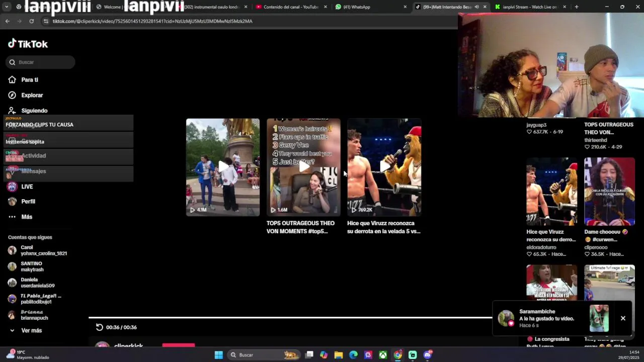Open thirteenhd TOP5 OUTRAGEOUS THEO VON right column
This screenshot has width=644, height=362.
(609, 128)
